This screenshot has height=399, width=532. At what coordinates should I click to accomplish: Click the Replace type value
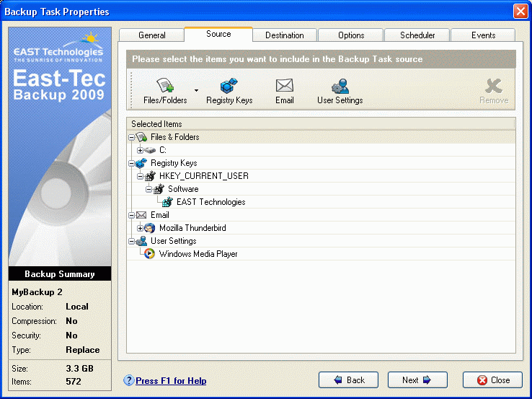point(83,350)
